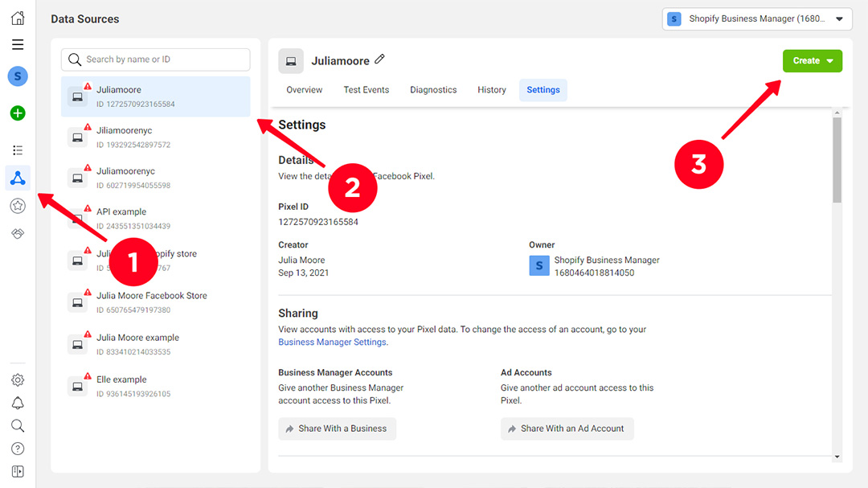Switch to the Test Events tab
The image size is (868, 488).
point(366,90)
